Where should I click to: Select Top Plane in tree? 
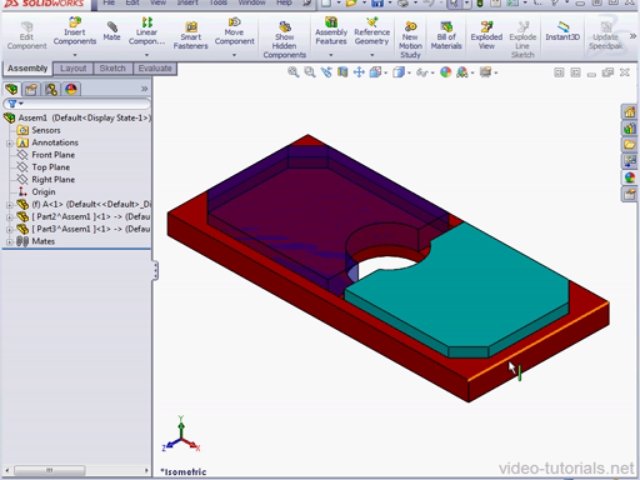(43, 167)
